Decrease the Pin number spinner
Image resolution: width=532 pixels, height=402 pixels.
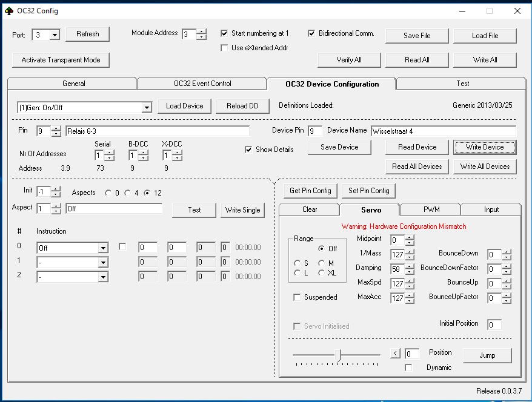coord(56,134)
